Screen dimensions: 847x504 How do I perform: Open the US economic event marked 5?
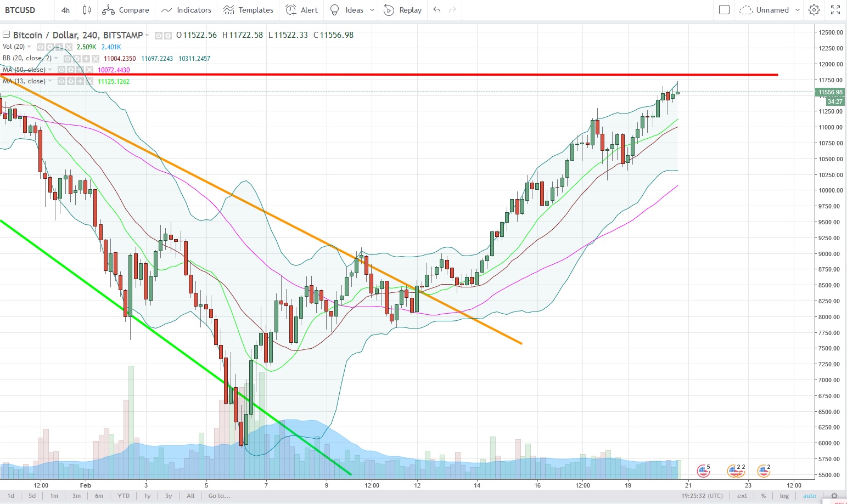tap(704, 470)
